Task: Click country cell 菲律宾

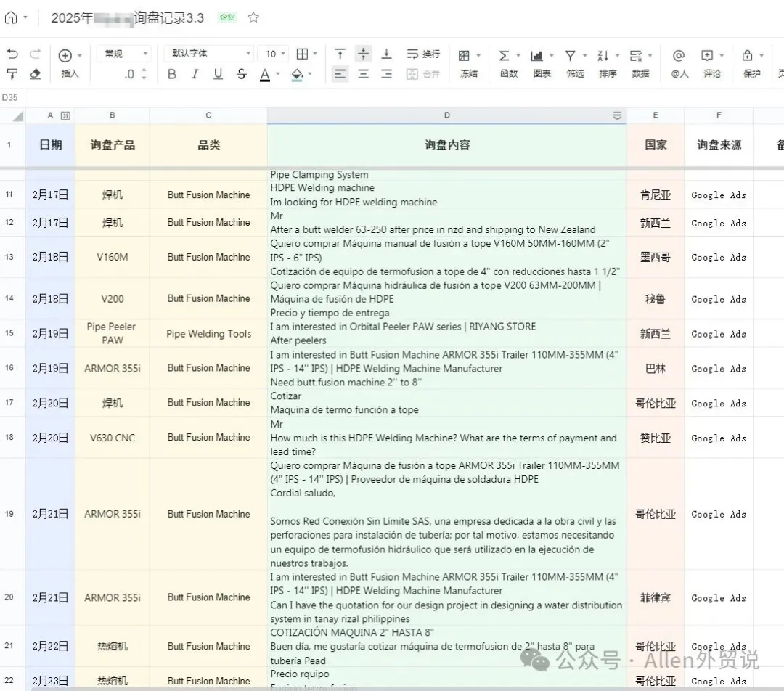Action: [x=656, y=598]
